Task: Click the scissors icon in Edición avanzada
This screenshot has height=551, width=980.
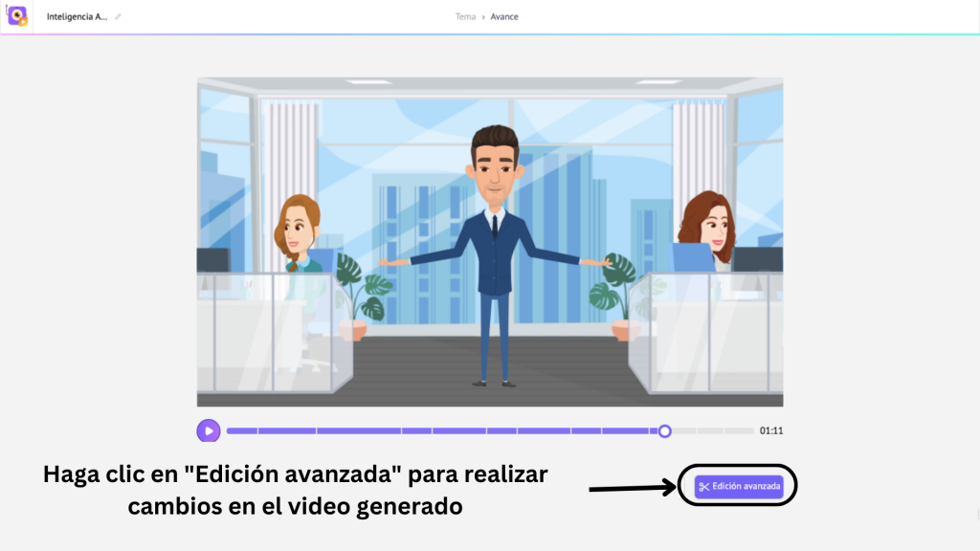Action: (x=704, y=487)
